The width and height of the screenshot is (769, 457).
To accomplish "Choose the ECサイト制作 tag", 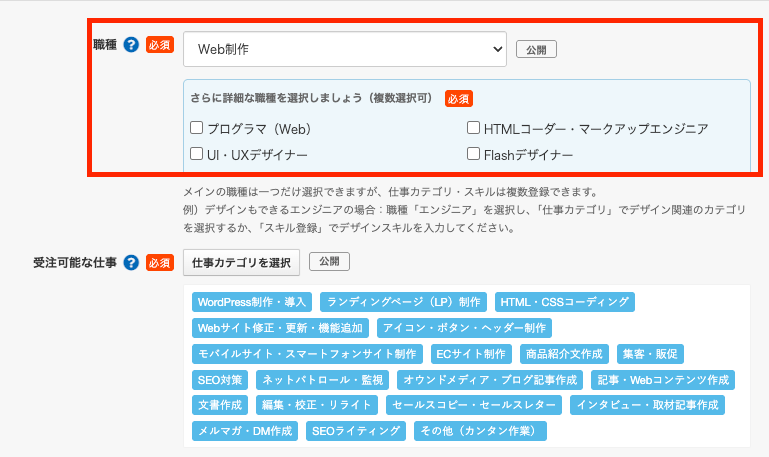I will pos(470,354).
